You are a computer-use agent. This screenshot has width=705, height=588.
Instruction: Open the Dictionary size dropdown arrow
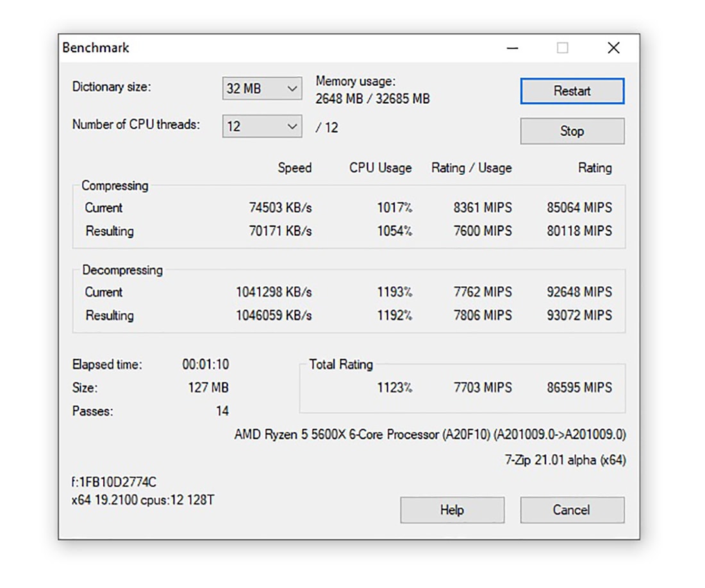(292, 89)
